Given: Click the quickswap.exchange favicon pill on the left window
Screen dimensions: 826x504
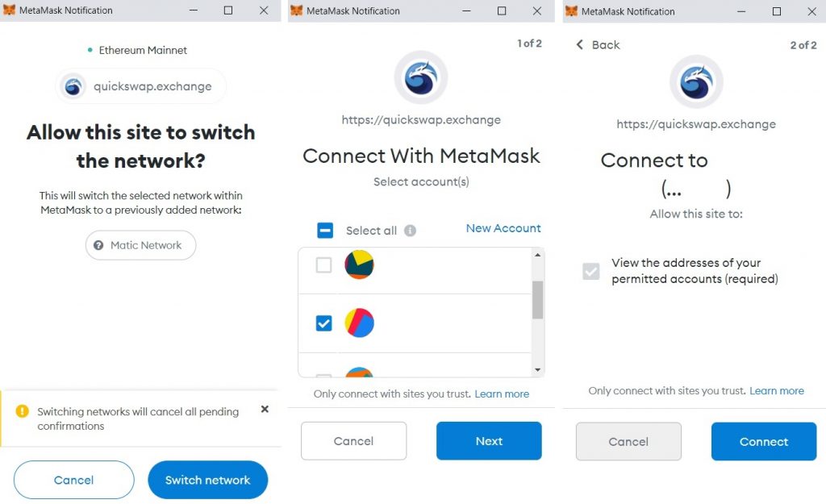Looking at the screenshot, I should [x=140, y=85].
